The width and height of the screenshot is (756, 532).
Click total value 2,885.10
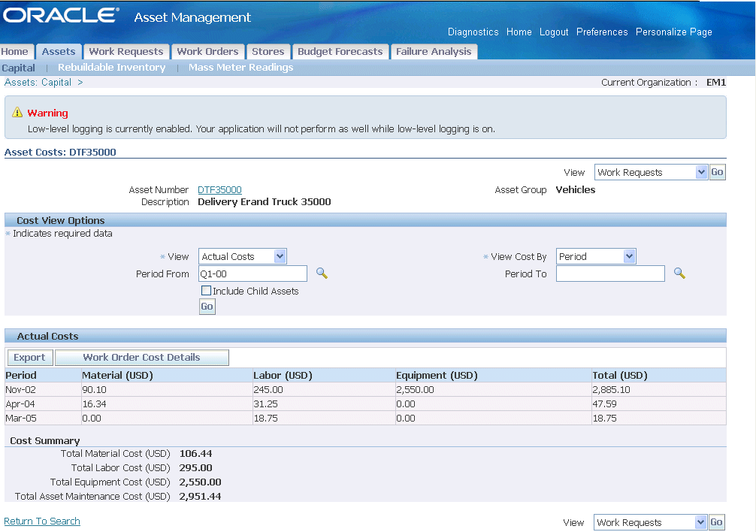pos(611,389)
